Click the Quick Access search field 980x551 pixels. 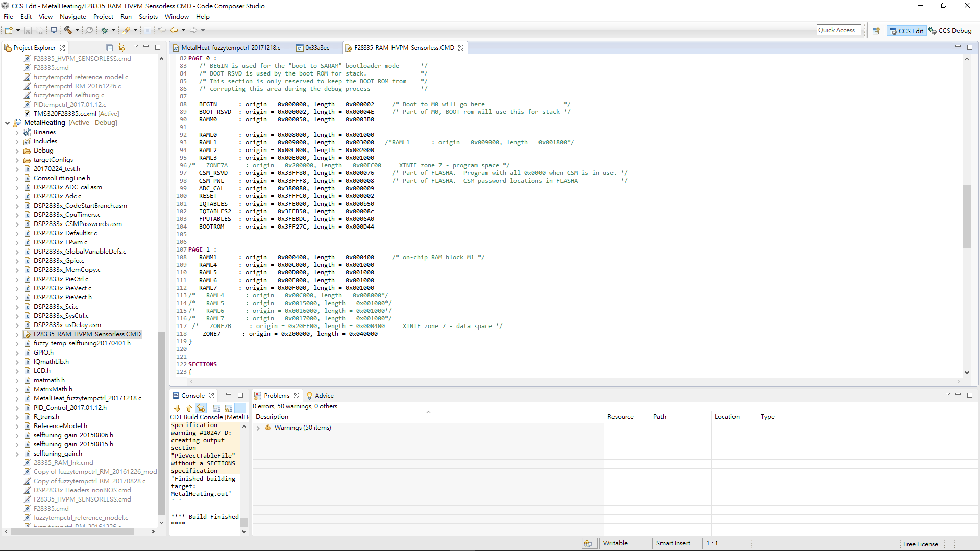point(838,30)
